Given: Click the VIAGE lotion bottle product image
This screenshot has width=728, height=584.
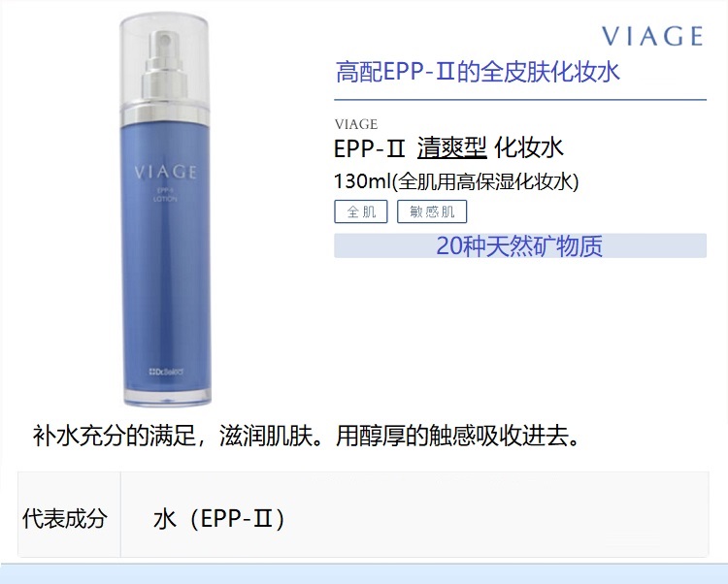Looking at the screenshot, I should (x=165, y=210).
